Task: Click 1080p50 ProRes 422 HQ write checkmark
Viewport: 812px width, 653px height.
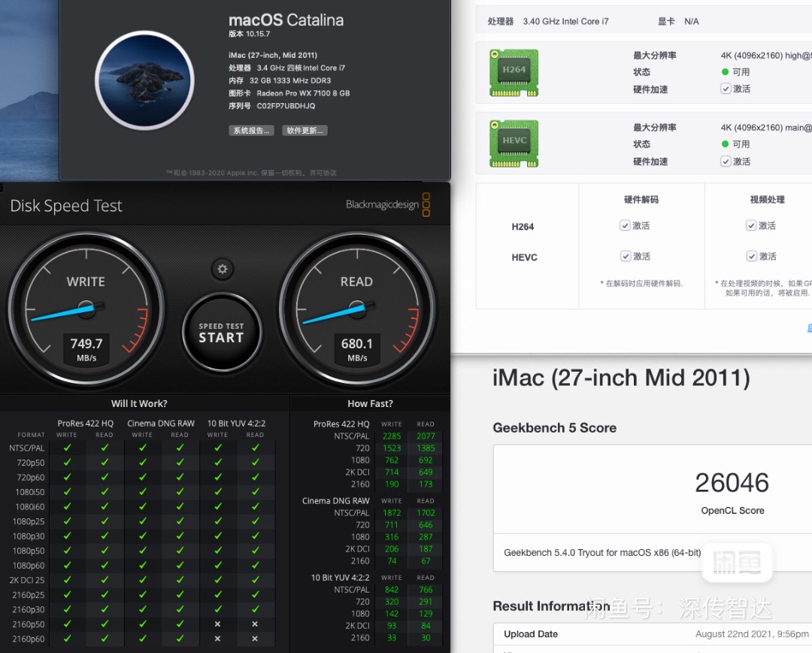Action: pos(68,551)
